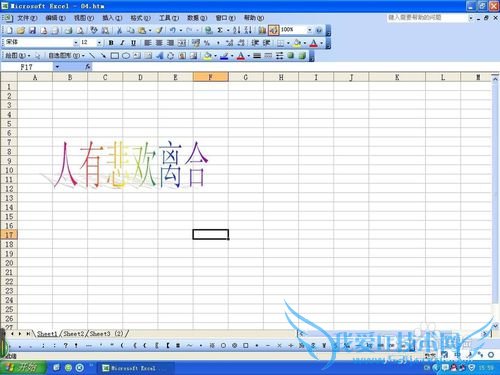Screen dimensions: 500x375
Task: Expand the Font Color dropdown arrow in Formatting toolbar
Action: point(321,43)
